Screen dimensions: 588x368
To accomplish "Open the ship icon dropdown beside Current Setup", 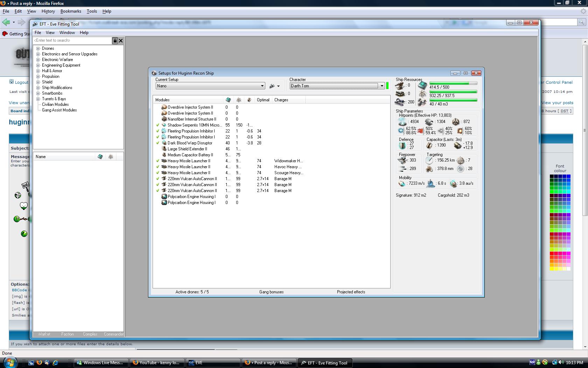I will click(x=274, y=86).
